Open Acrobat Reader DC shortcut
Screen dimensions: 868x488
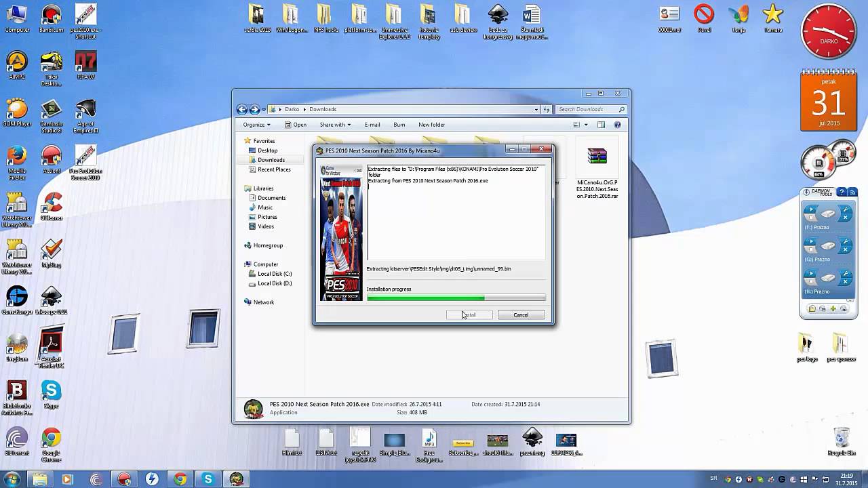[x=51, y=349]
